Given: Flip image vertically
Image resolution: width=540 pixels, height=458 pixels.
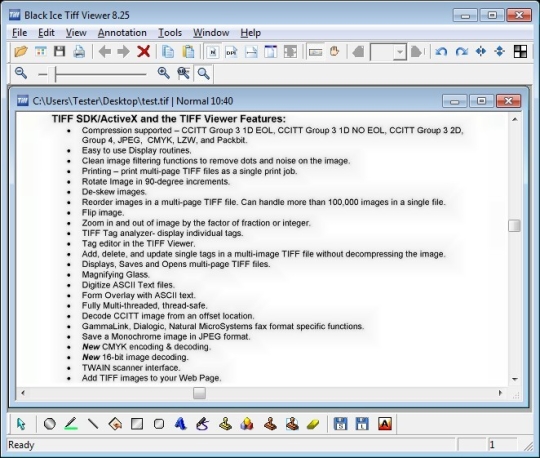Looking at the screenshot, I should 500,52.
